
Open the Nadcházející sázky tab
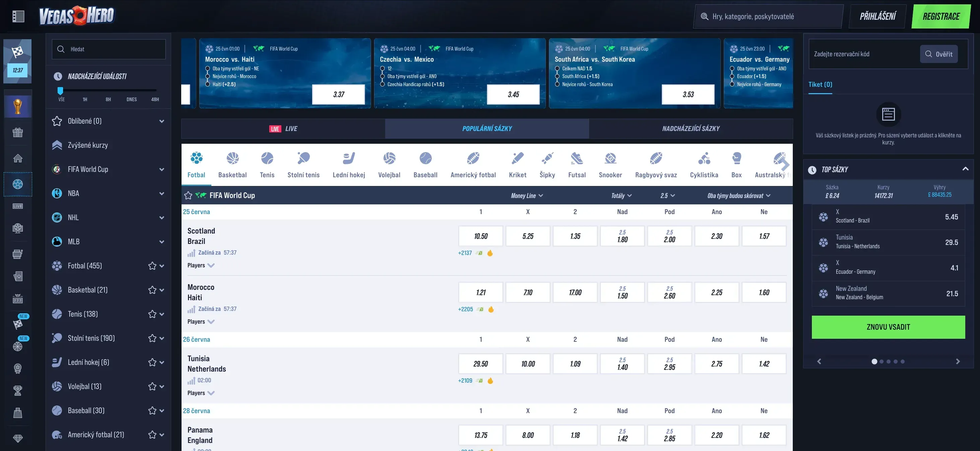(x=691, y=129)
